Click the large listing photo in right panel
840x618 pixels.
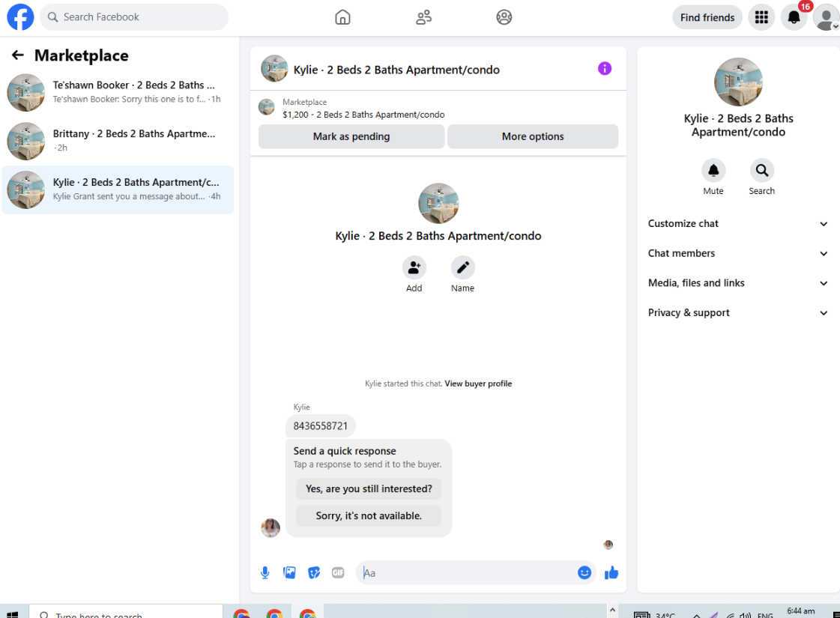pos(738,82)
